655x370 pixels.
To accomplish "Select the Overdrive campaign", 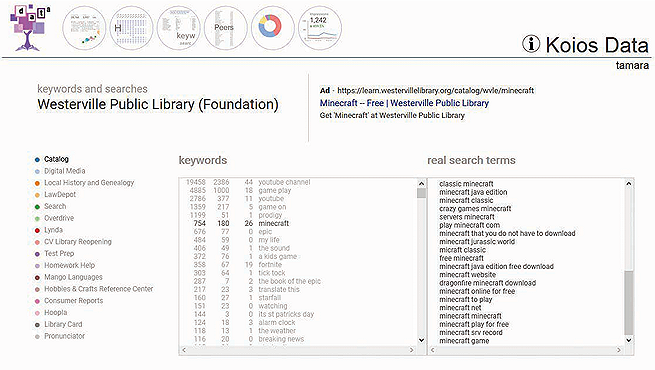I will click(59, 218).
